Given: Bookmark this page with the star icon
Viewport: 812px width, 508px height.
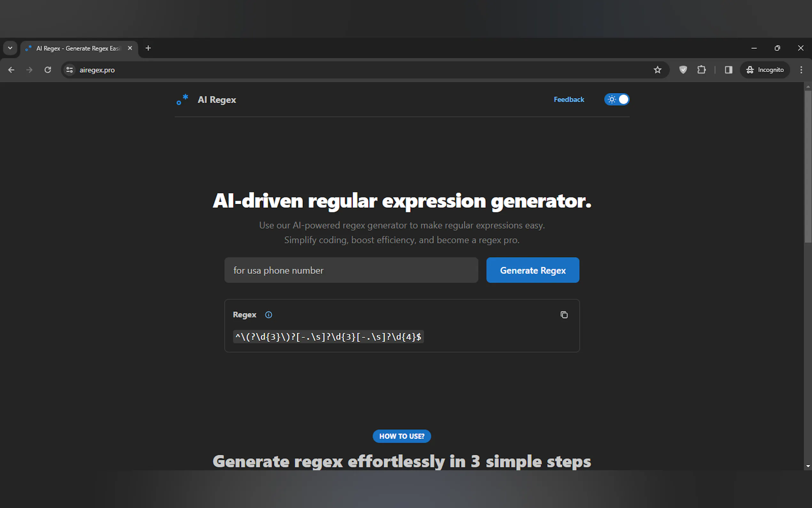Looking at the screenshot, I should 657,70.
